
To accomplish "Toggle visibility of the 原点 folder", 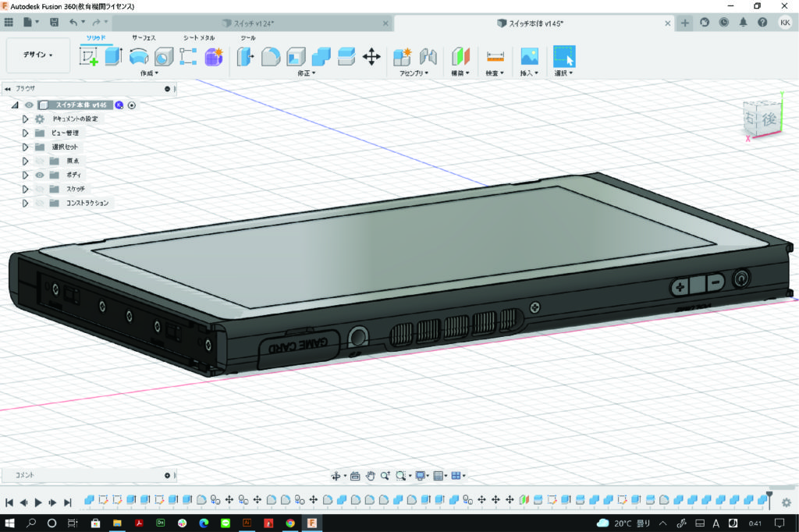I will [39, 161].
